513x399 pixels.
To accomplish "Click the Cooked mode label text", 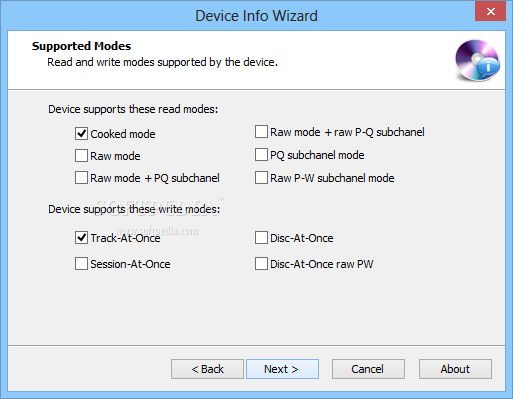I will [123, 134].
